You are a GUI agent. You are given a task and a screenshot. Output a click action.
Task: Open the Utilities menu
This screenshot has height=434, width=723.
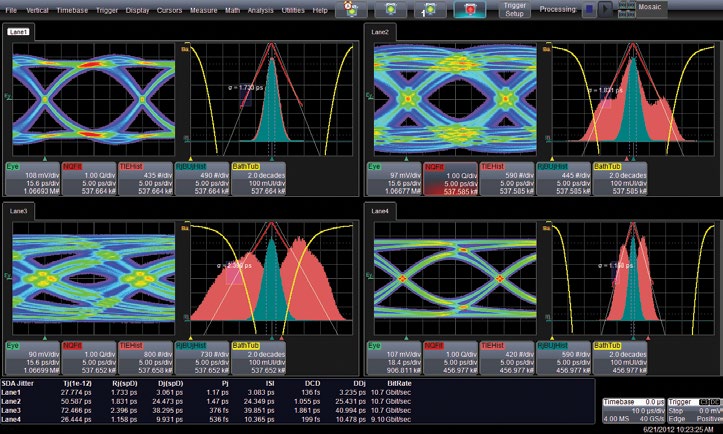tap(294, 9)
